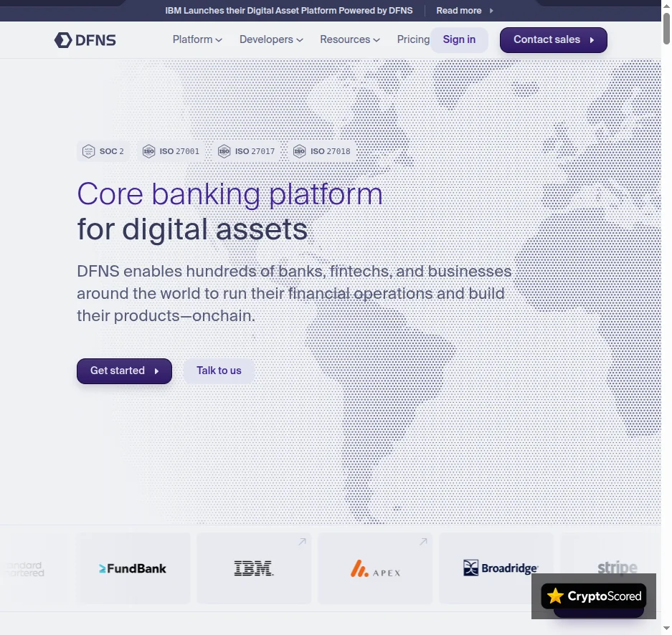This screenshot has height=635, width=672.
Task: Click the stripe logo card
Action: (x=610, y=568)
